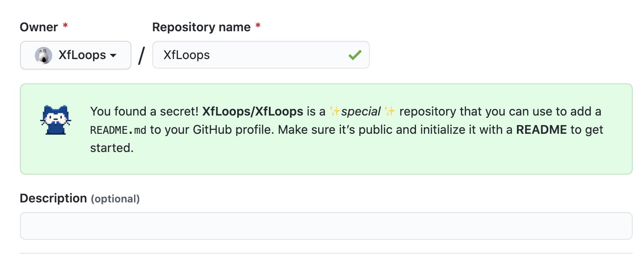This screenshot has height=258, width=644.
Task: Click into the Description text field
Action: click(x=326, y=226)
